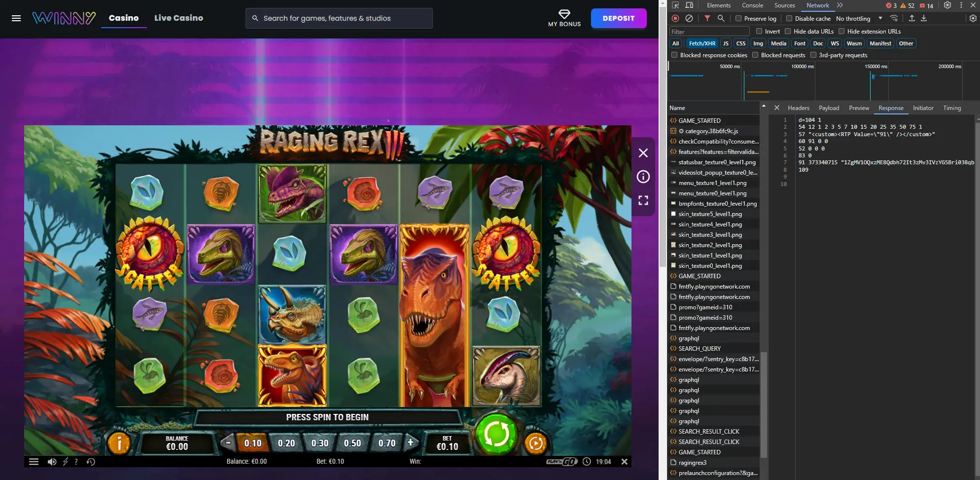Open the No throttling dropdown

coord(859,18)
